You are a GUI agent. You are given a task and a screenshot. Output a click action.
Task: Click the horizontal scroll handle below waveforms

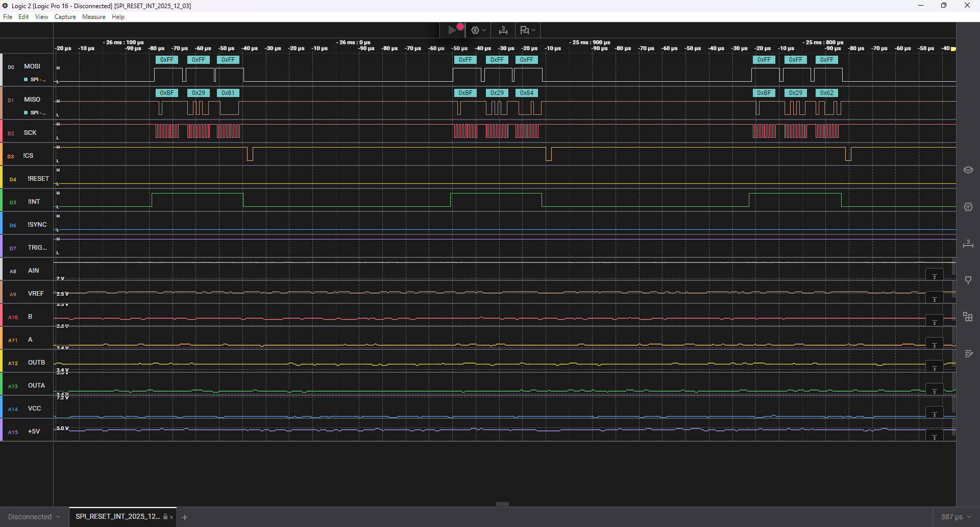[503, 504]
